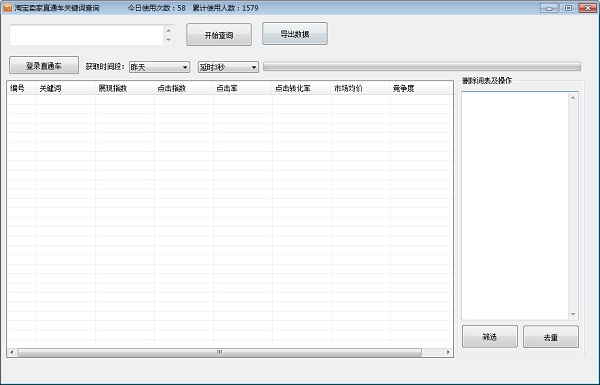Click the 去重 button

(551, 337)
